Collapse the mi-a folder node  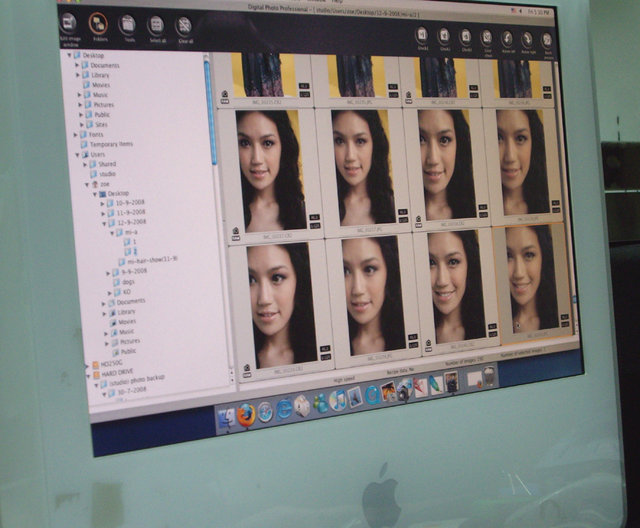[x=113, y=231]
